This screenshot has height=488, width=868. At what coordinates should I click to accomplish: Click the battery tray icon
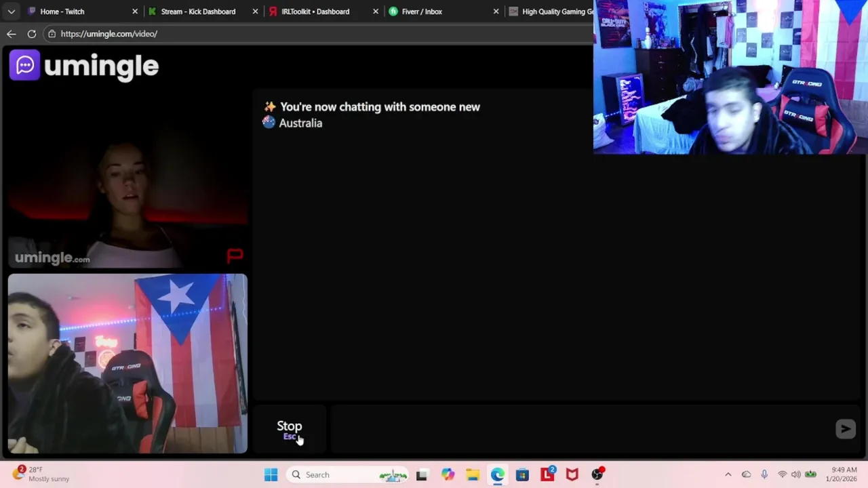pos(810,474)
